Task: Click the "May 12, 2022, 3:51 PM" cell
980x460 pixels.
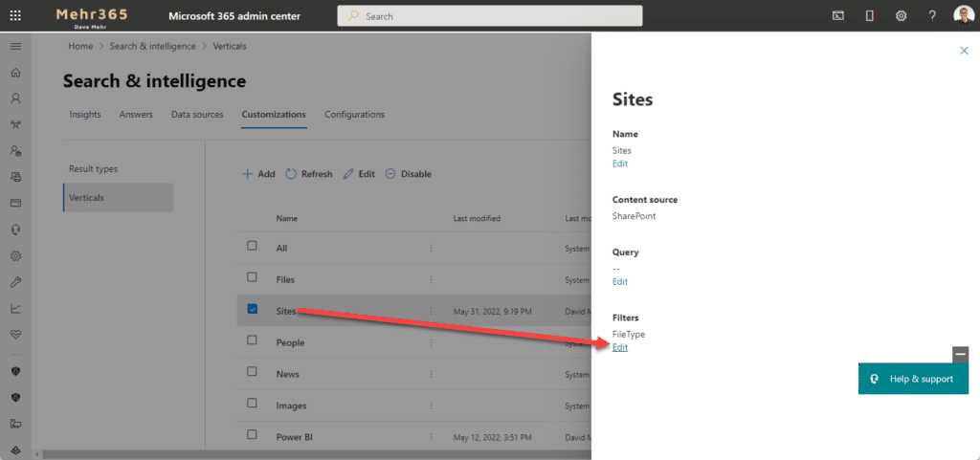Action: [x=493, y=437]
